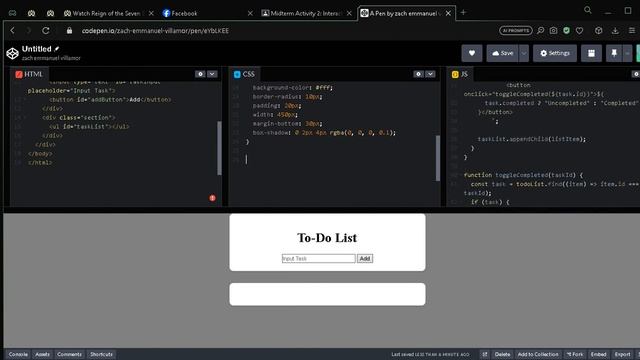
Task: Open JS editor settings gear
Action: (636, 74)
